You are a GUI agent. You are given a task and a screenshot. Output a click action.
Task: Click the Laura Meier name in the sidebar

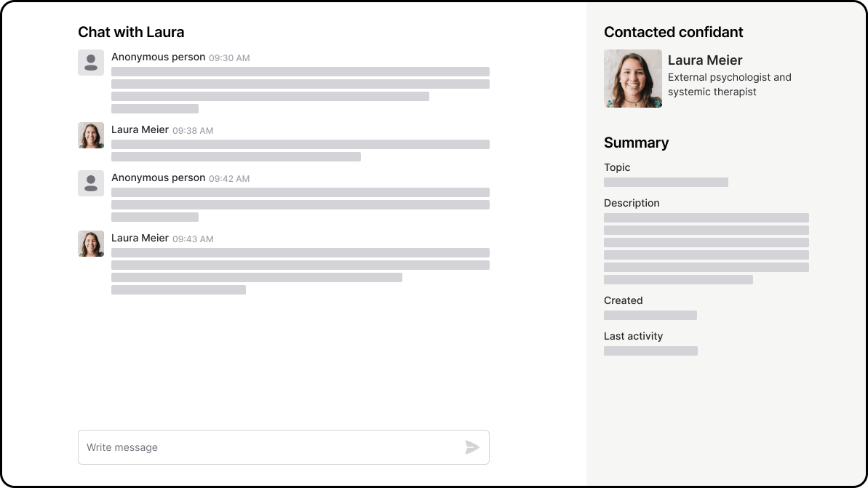point(705,60)
